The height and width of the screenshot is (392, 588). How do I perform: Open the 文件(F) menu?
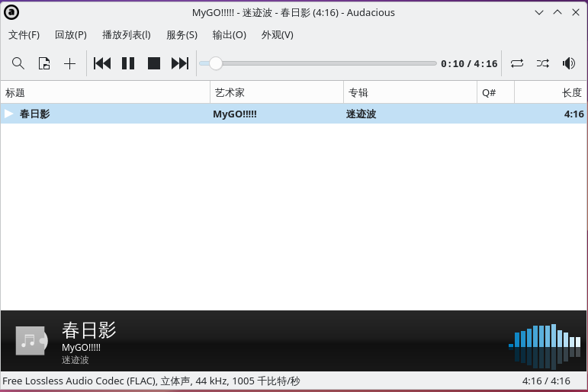click(x=24, y=35)
